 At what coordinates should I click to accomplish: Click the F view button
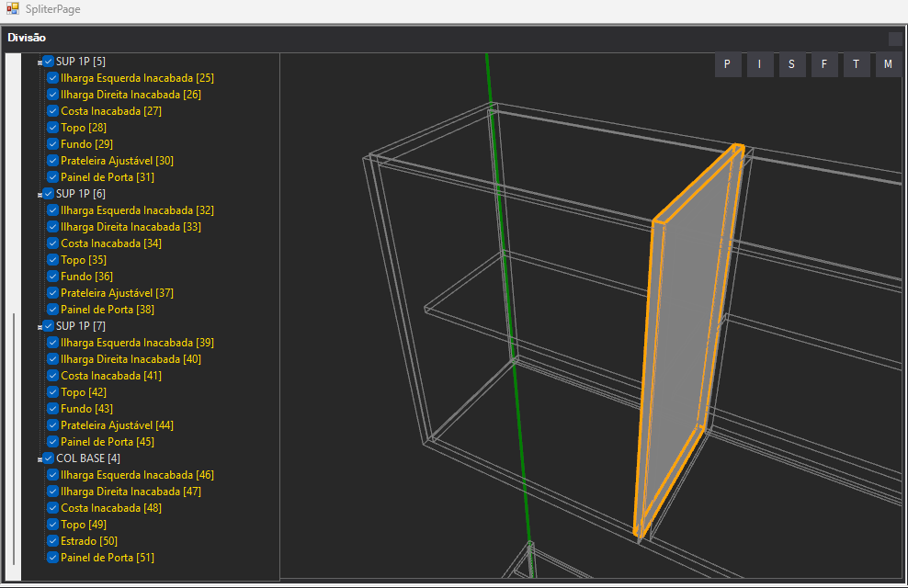(x=823, y=64)
